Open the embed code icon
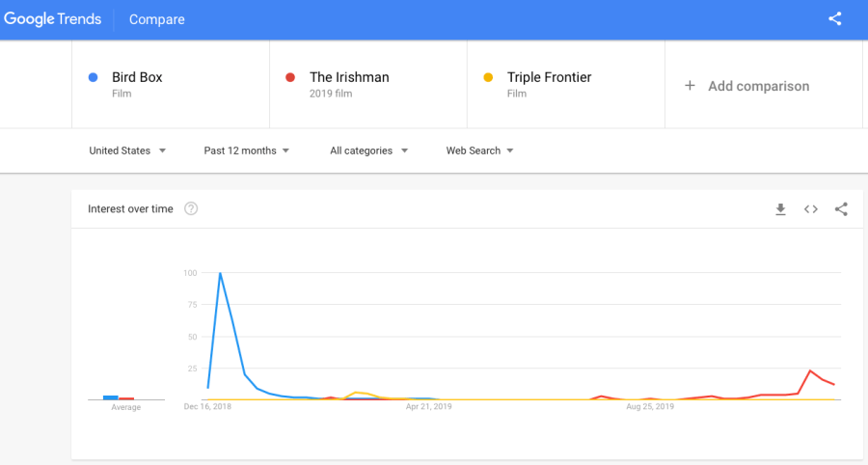Image resolution: width=868 pixels, height=465 pixels. point(811,209)
